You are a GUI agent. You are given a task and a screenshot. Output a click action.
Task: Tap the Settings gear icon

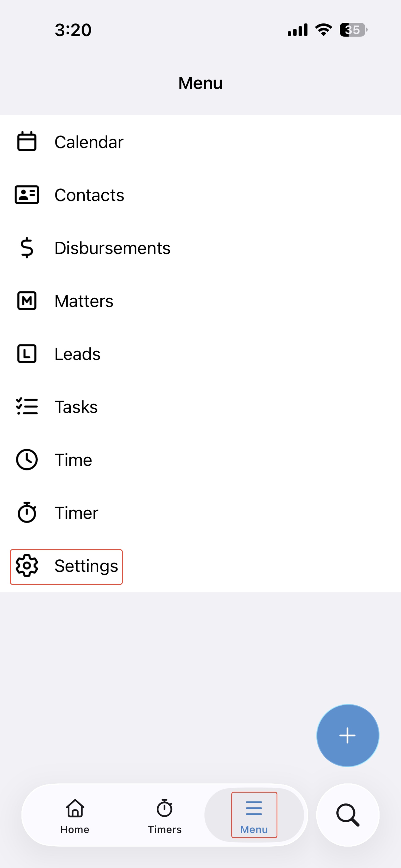pyautogui.click(x=27, y=565)
